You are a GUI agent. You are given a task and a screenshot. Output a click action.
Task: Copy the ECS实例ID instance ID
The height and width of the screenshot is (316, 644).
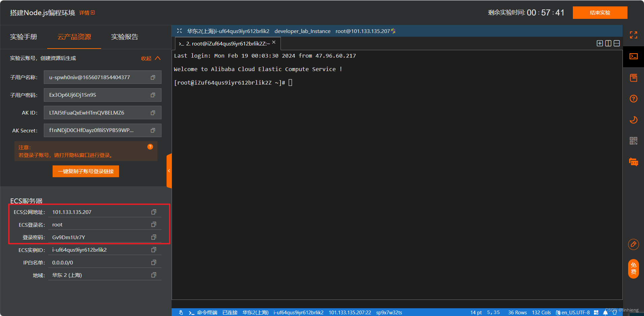pos(154,250)
